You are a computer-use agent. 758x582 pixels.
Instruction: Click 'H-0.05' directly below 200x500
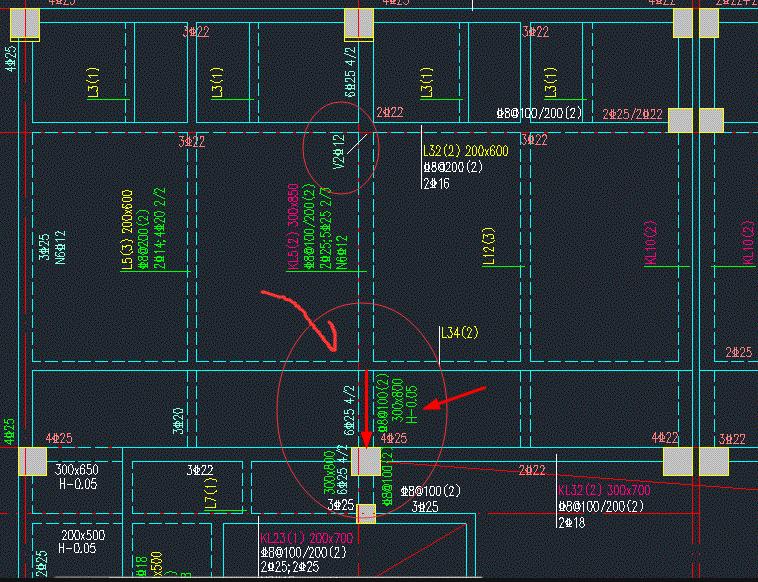click(77, 548)
